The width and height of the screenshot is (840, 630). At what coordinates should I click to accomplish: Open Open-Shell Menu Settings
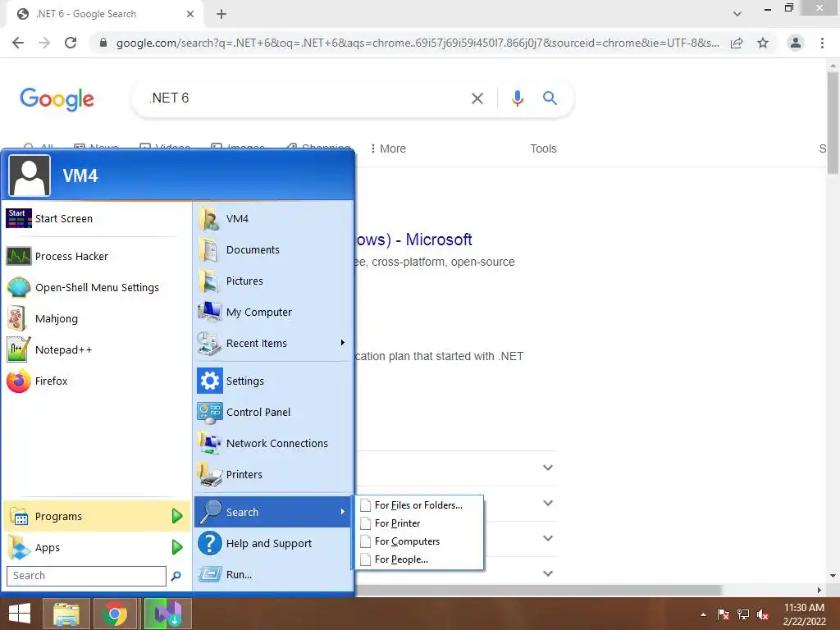coord(97,287)
